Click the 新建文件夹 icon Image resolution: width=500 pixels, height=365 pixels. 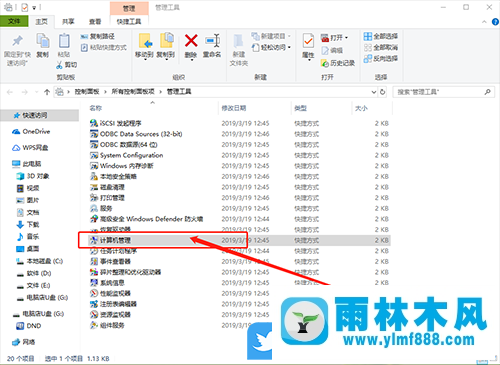click(x=238, y=41)
